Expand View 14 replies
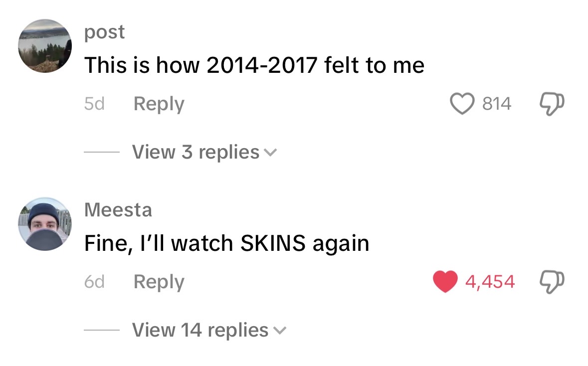This screenshot has height=366, width=588. [200, 330]
